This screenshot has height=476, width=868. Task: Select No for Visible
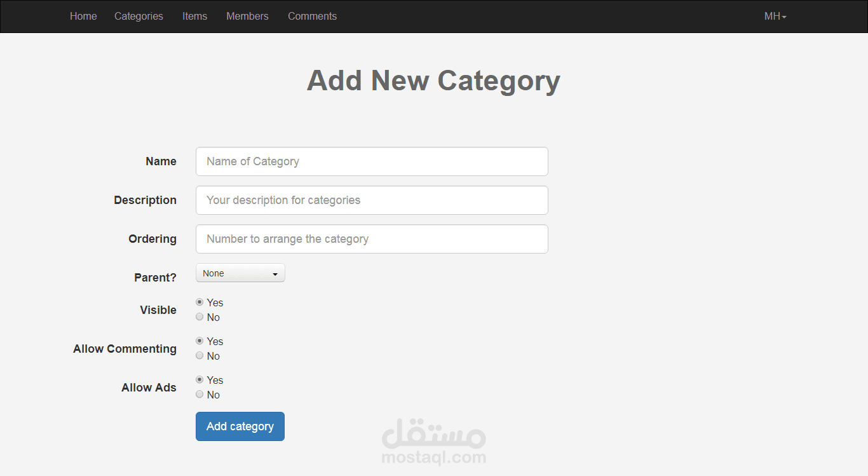click(200, 317)
